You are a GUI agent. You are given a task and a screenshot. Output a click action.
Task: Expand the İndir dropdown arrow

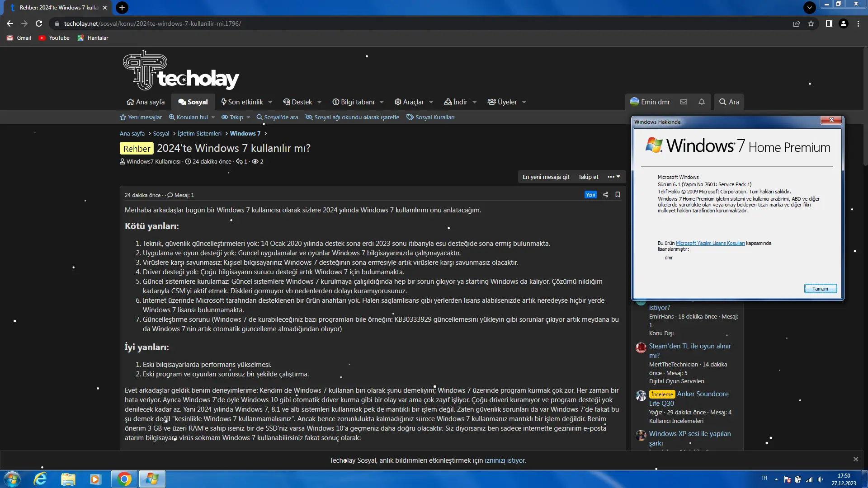click(475, 102)
